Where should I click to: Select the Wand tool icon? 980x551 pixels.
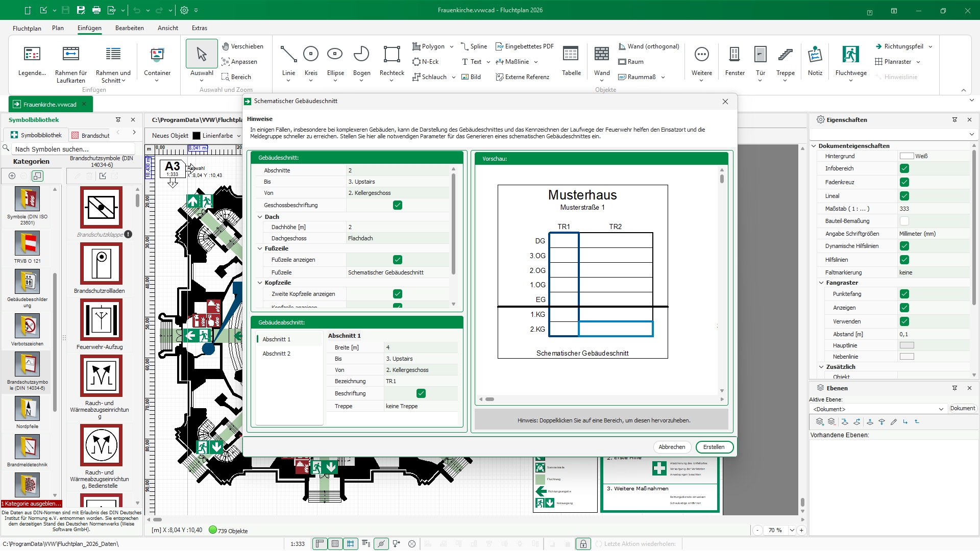coord(602,54)
